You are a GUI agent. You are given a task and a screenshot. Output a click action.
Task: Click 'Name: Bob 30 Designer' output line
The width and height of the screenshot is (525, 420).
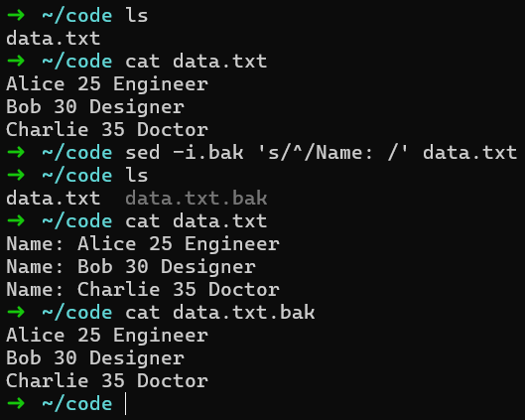click(x=131, y=267)
